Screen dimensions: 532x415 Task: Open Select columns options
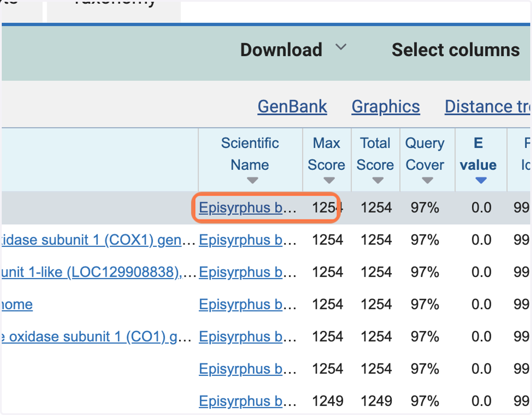455,50
